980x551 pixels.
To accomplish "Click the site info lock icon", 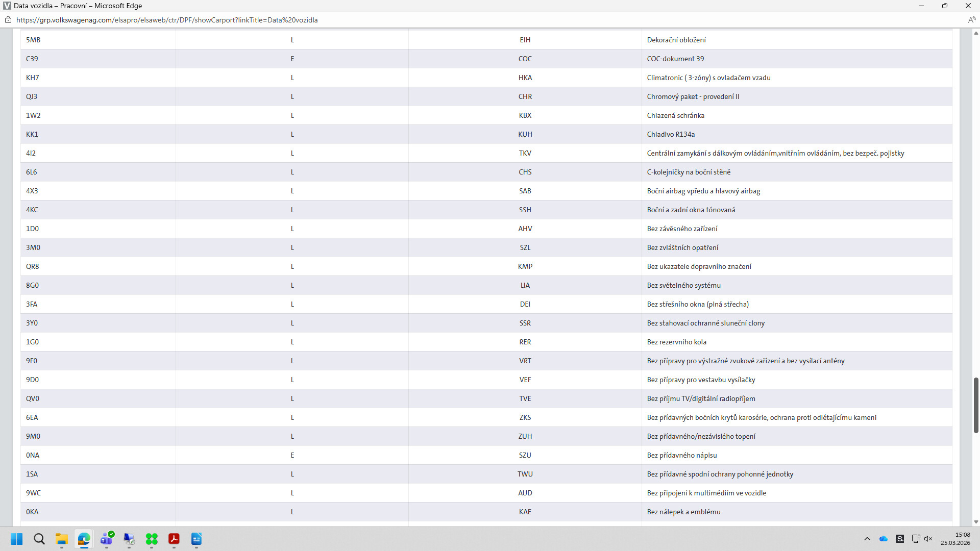I will click(8, 20).
